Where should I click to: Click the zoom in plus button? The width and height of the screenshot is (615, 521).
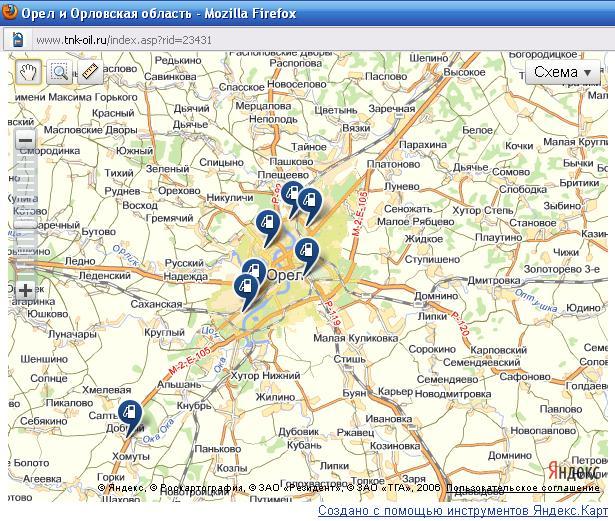tap(25, 291)
